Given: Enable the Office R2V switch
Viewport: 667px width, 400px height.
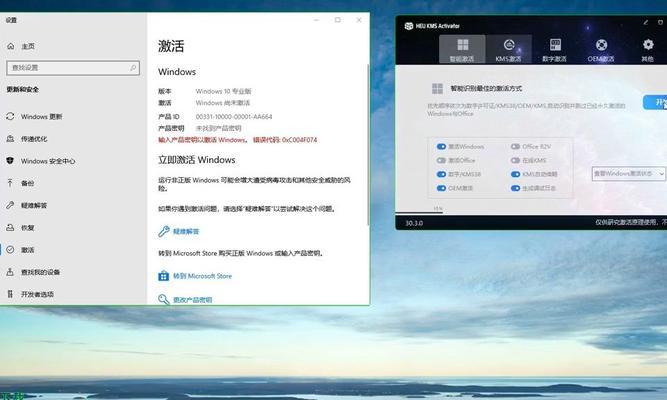Looking at the screenshot, I should pos(515,146).
